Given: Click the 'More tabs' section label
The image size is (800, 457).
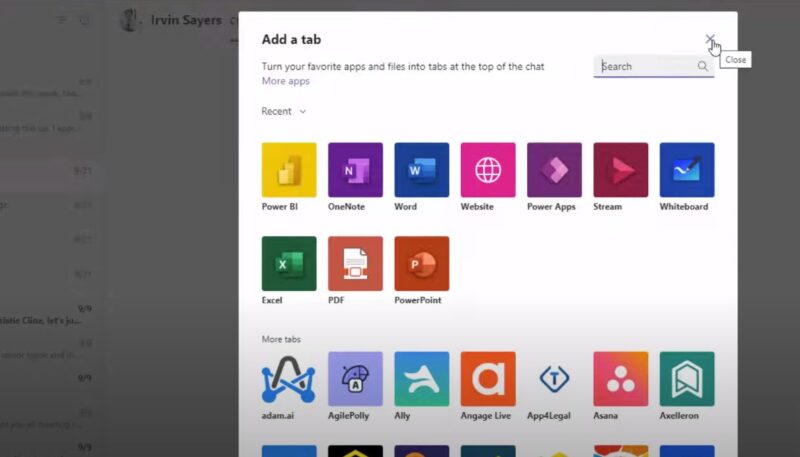Looking at the screenshot, I should pyautogui.click(x=281, y=339).
